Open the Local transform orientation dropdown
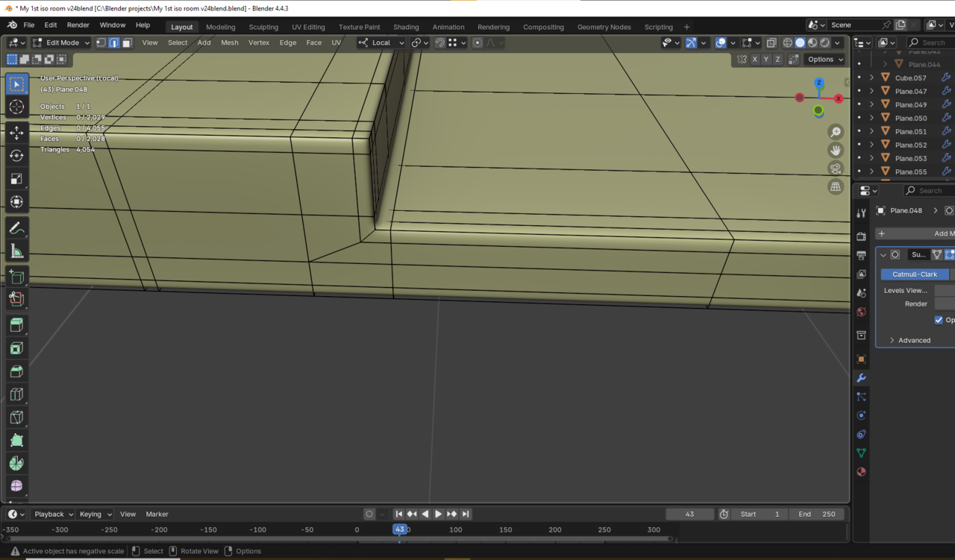The height and width of the screenshot is (560, 955). tap(381, 43)
